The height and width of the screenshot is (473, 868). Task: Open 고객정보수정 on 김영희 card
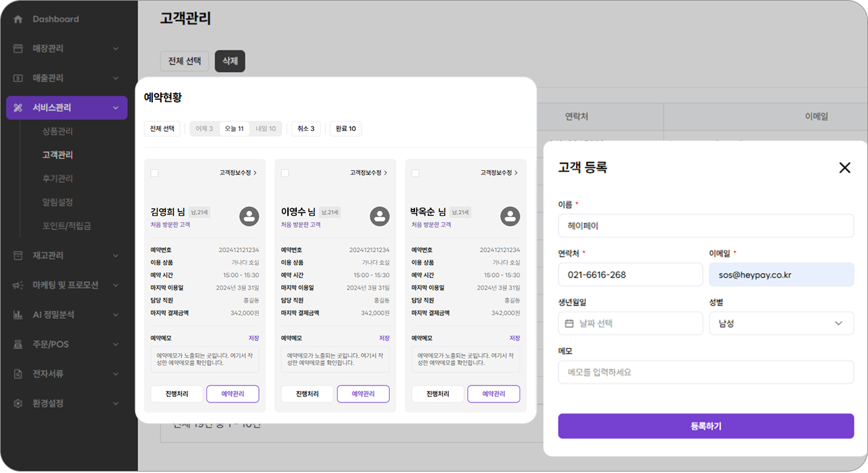[238, 173]
